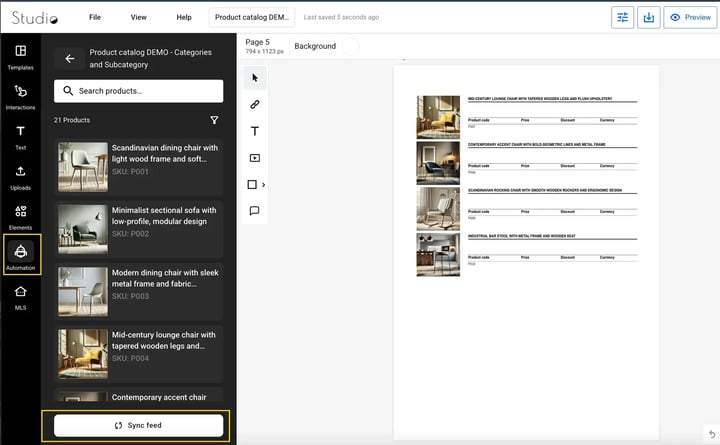The image size is (720, 445).
Task: Open the product filter funnel icon
Action: [x=214, y=120]
